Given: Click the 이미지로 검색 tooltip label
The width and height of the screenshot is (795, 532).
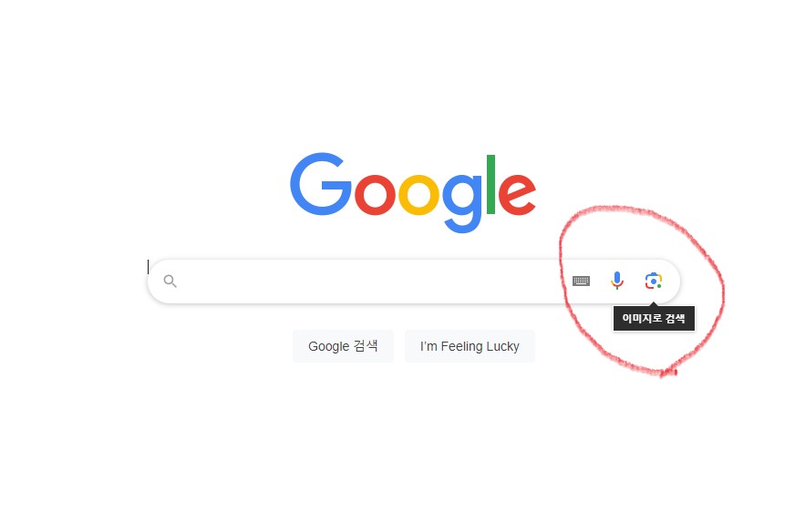Looking at the screenshot, I should click(654, 319).
